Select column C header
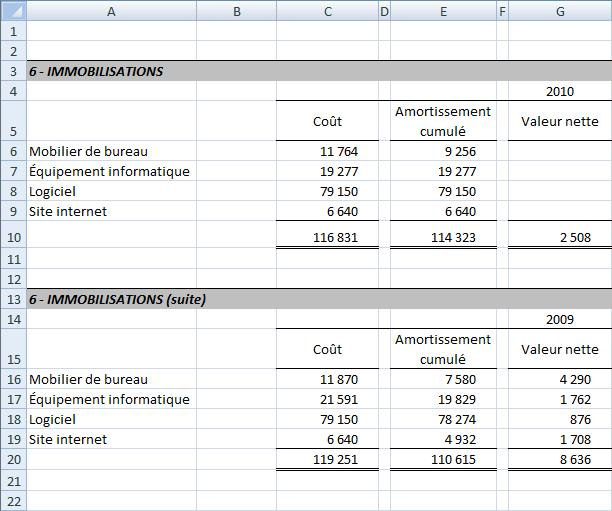This screenshot has width=612, height=511. (327, 11)
